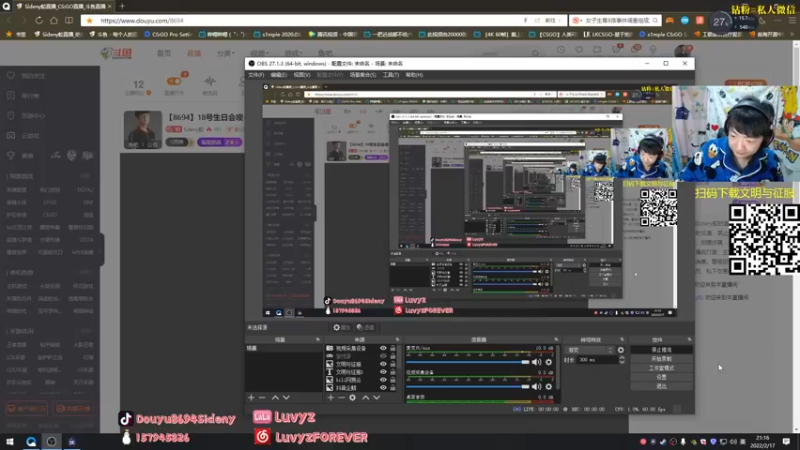Adjust the 麦克风/Aux volume slider
The width and height of the screenshot is (800, 450).
(468, 362)
